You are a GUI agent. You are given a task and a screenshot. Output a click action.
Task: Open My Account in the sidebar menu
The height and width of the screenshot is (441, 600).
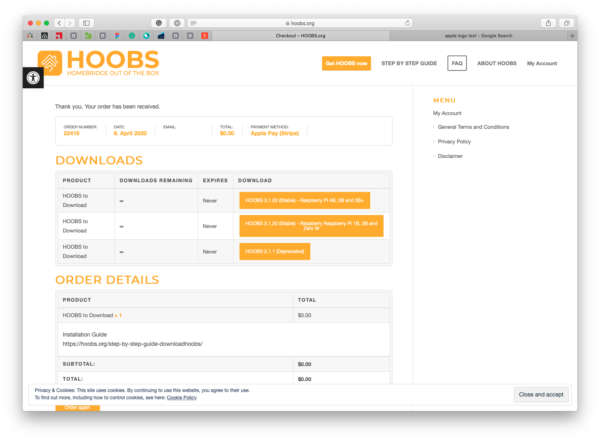pyautogui.click(x=447, y=113)
